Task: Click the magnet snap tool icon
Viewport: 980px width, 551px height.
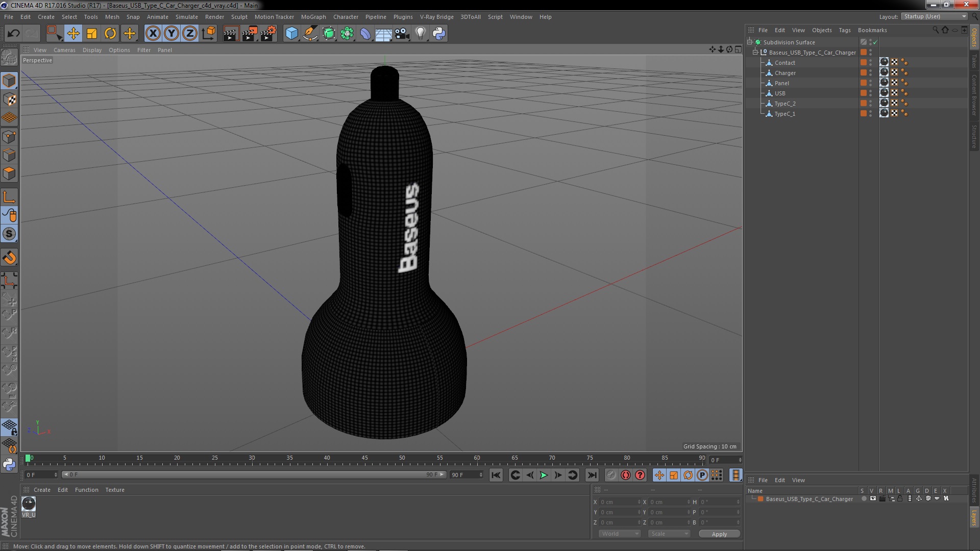Action: click(9, 258)
